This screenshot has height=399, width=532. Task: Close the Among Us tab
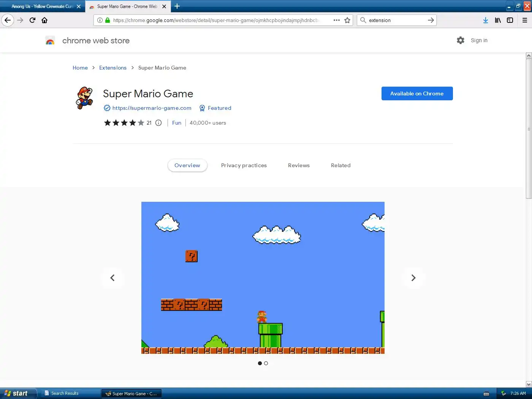click(79, 6)
